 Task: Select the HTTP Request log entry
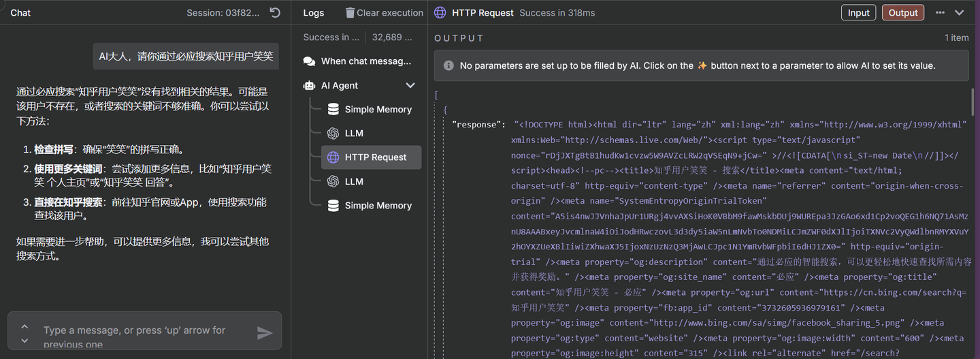375,157
